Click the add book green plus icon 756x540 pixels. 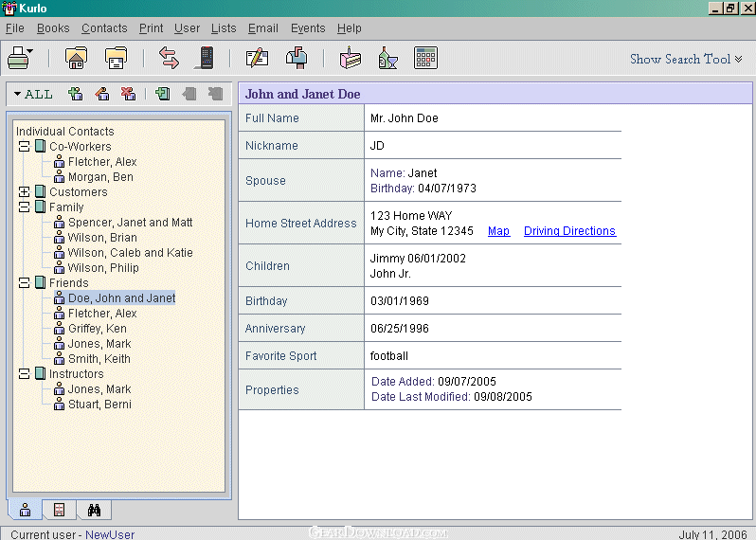coord(163,94)
